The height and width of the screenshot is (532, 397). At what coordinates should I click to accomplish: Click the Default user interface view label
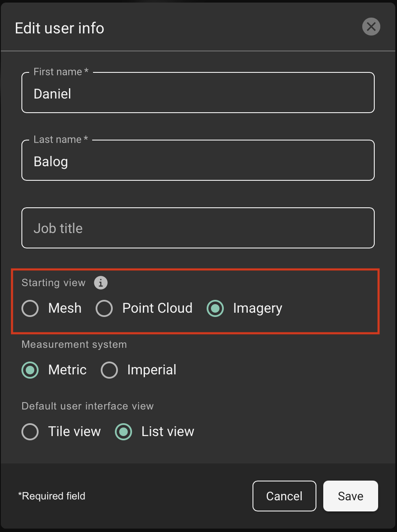point(87,406)
